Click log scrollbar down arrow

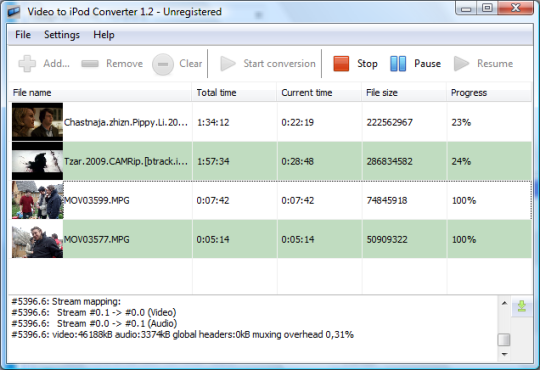(x=504, y=354)
